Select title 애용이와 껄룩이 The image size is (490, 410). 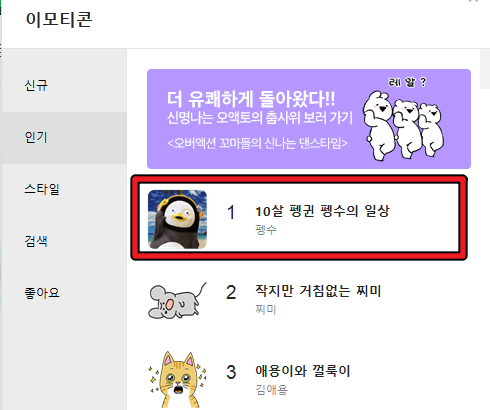[303, 371]
